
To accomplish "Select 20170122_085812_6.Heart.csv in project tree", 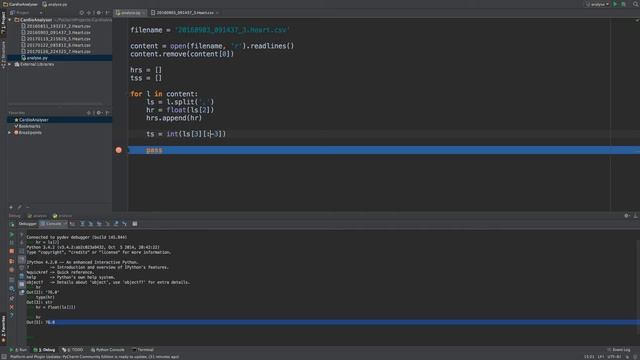I will (x=58, y=45).
